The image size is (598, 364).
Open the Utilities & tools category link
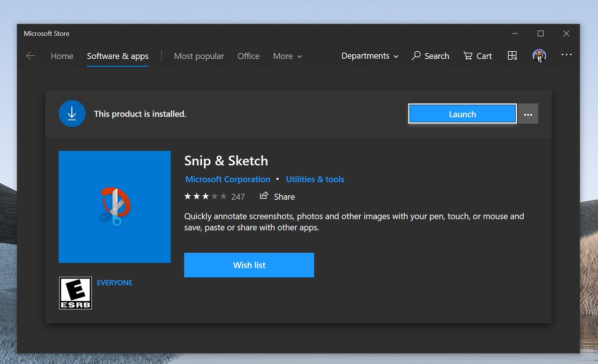click(315, 179)
